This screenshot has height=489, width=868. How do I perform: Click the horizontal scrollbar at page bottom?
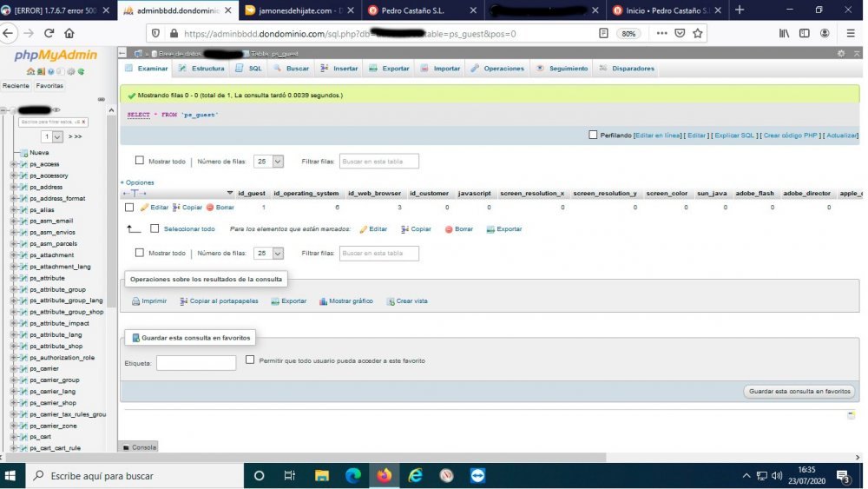point(306,458)
